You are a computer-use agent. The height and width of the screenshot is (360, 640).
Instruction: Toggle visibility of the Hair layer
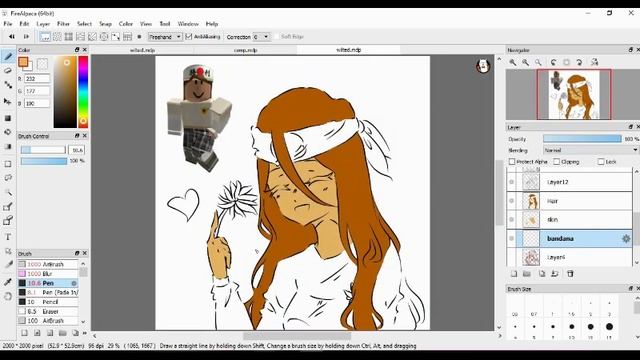pyautogui.click(x=511, y=201)
